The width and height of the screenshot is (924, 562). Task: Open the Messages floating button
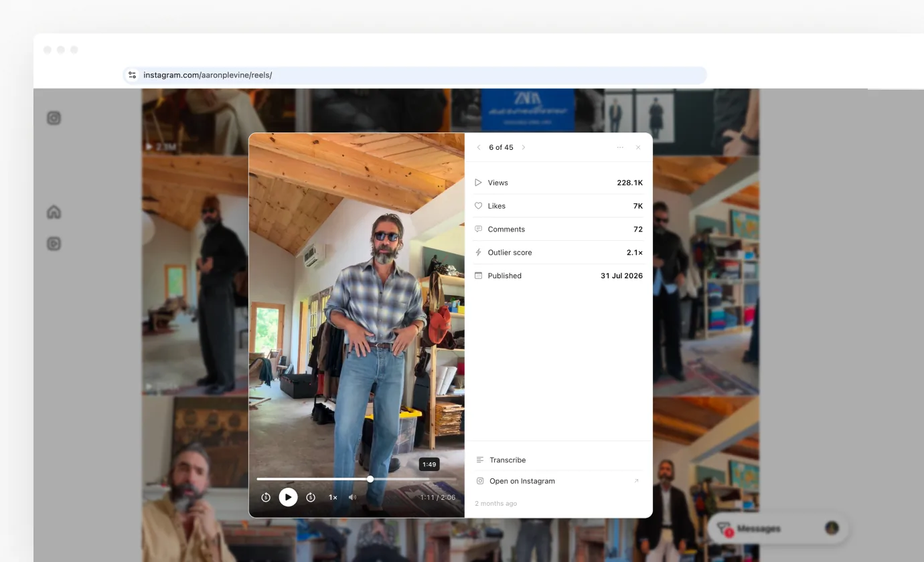(777, 529)
